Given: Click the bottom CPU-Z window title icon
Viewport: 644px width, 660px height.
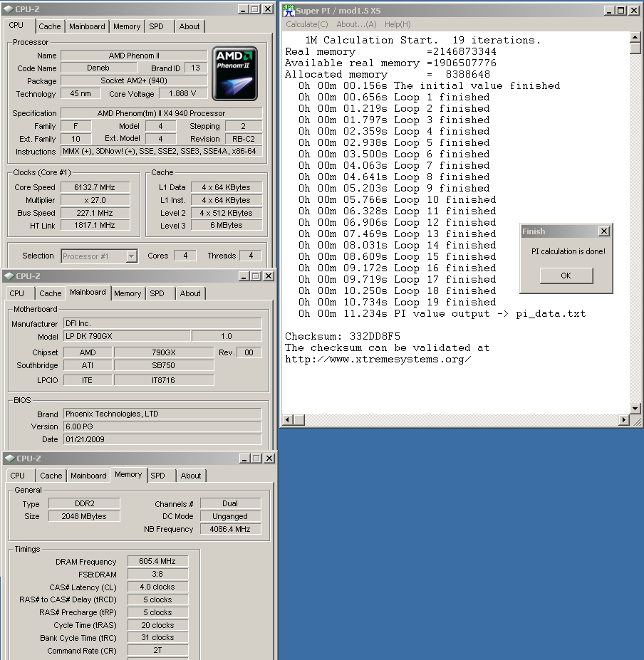Looking at the screenshot, I should pos(10,459).
